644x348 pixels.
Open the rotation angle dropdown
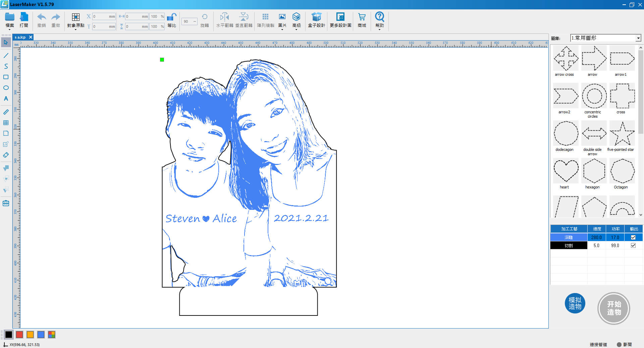[195, 21]
